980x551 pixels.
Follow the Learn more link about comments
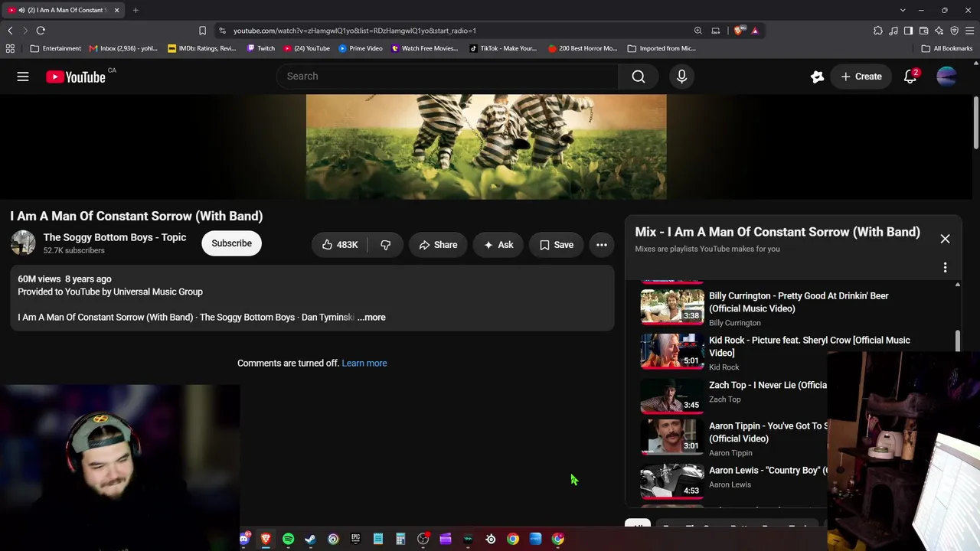(x=364, y=364)
